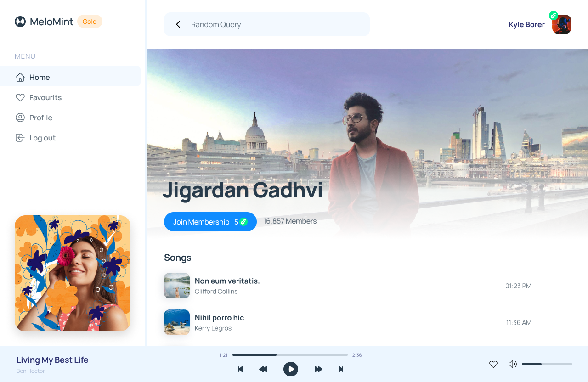Screen dimensions: 588x382
Task: Rewind the current track
Action: 263,369
